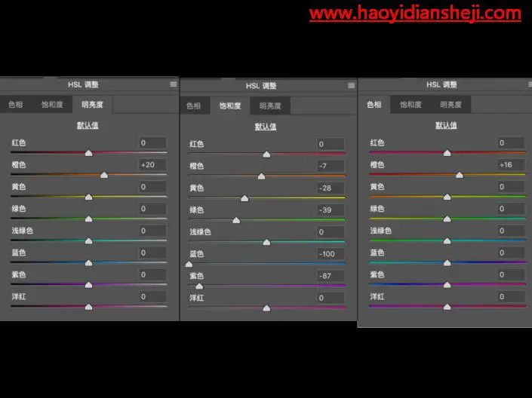This screenshot has height=398, width=532.
Task: Switch right panel to 饱和度 tab
Action: pyautogui.click(x=411, y=105)
